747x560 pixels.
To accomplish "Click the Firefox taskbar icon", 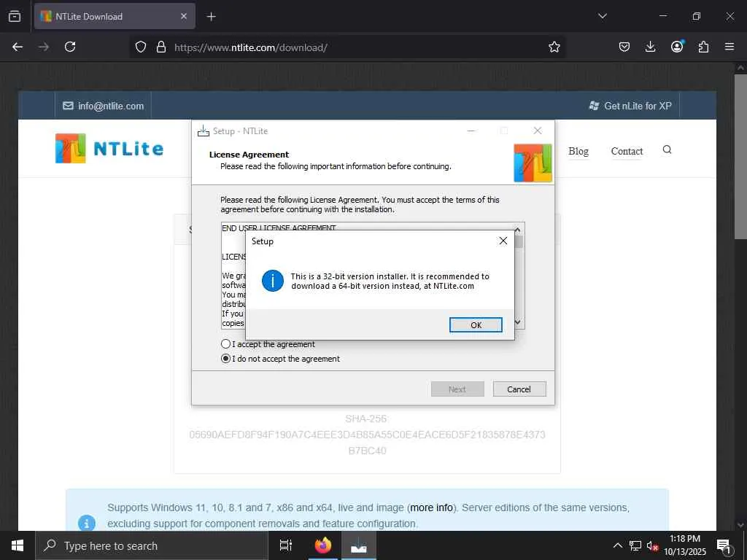I will pyautogui.click(x=323, y=545).
